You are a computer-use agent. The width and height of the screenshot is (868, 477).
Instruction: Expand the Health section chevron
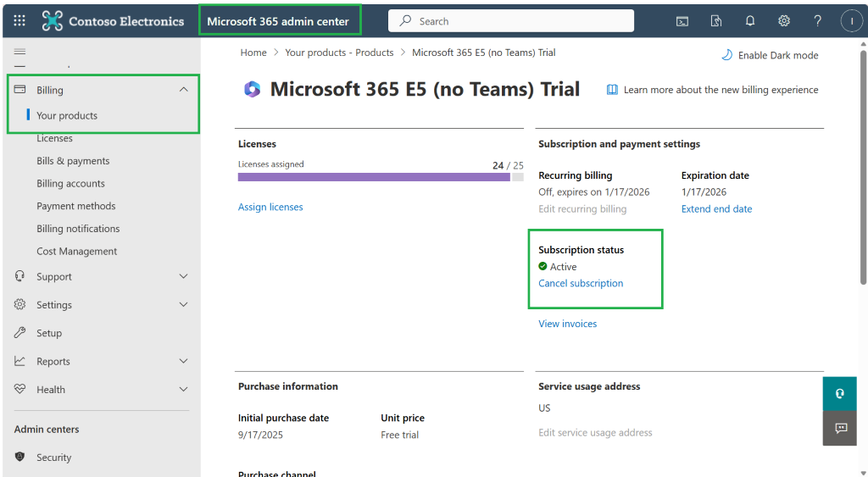click(x=184, y=389)
